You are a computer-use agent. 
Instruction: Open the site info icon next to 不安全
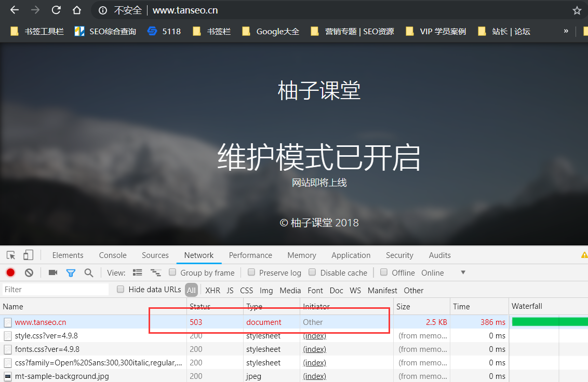pos(103,10)
